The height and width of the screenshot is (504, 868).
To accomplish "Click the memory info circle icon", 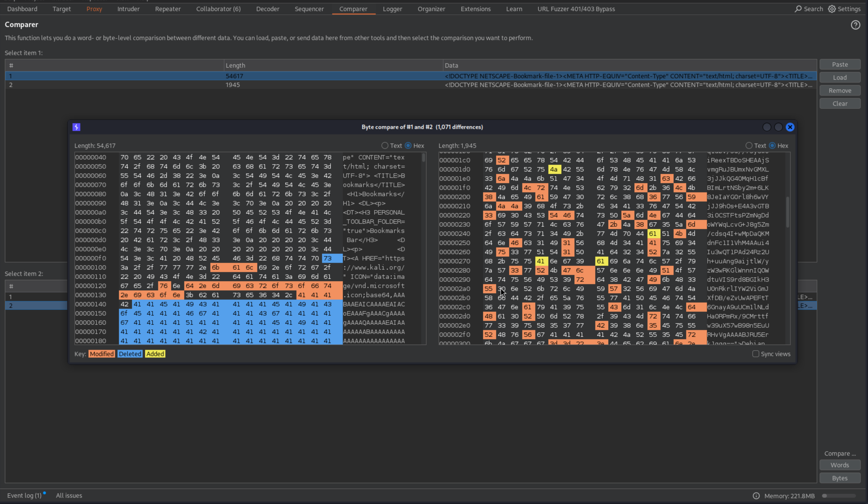I will [756, 496].
